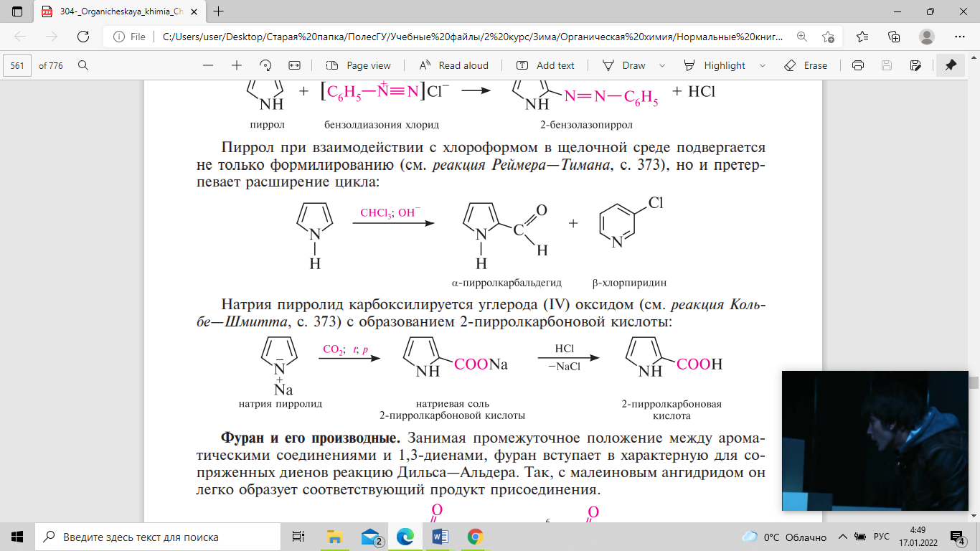Switch to the 304-_Organicheskaya_khimia PDF tab
The height and width of the screenshot is (551, 980).
(x=121, y=11)
